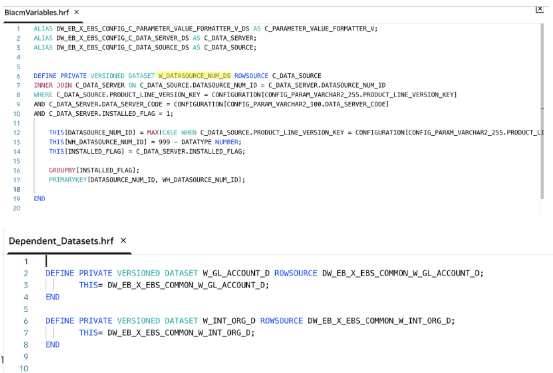The image size is (553, 373).
Task: Click line number 6 in Dependent_Datasets editor
Action: click(26, 321)
